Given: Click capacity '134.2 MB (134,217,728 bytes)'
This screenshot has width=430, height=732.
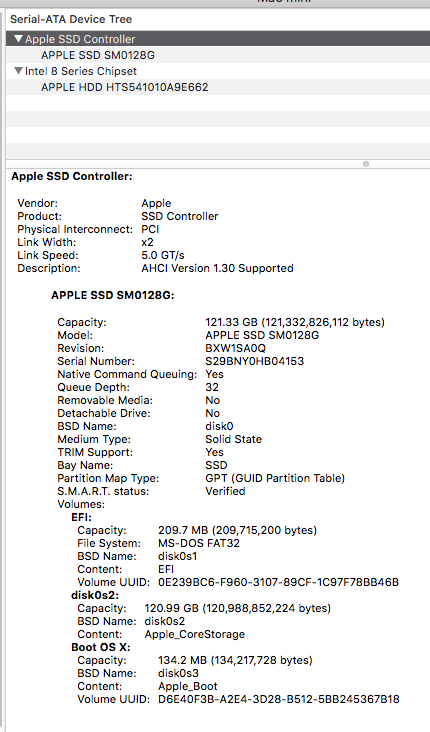Looking at the screenshot, I should (235, 661).
